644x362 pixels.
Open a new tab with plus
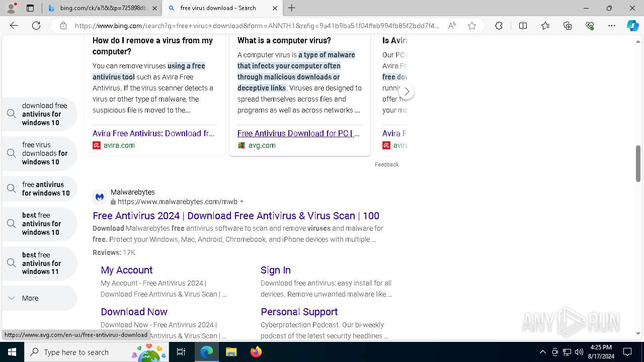292,8
